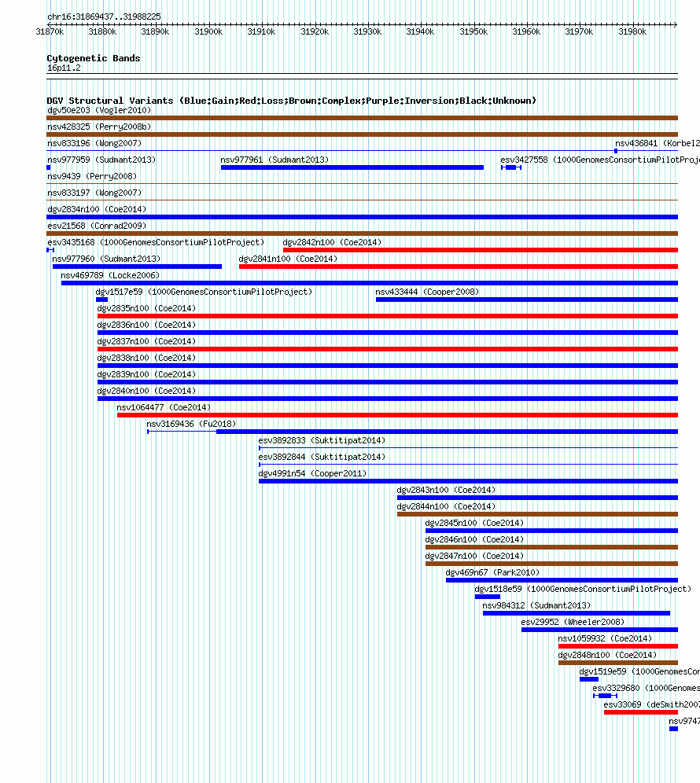The width and height of the screenshot is (700, 783).
Task: Select the dgv1518e59 small blue bar
Action: point(488,597)
